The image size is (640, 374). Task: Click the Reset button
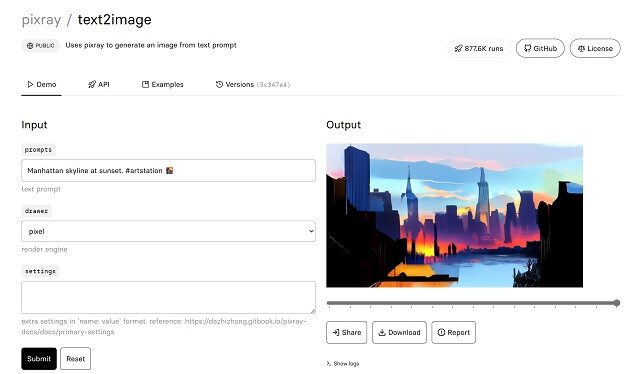76,358
